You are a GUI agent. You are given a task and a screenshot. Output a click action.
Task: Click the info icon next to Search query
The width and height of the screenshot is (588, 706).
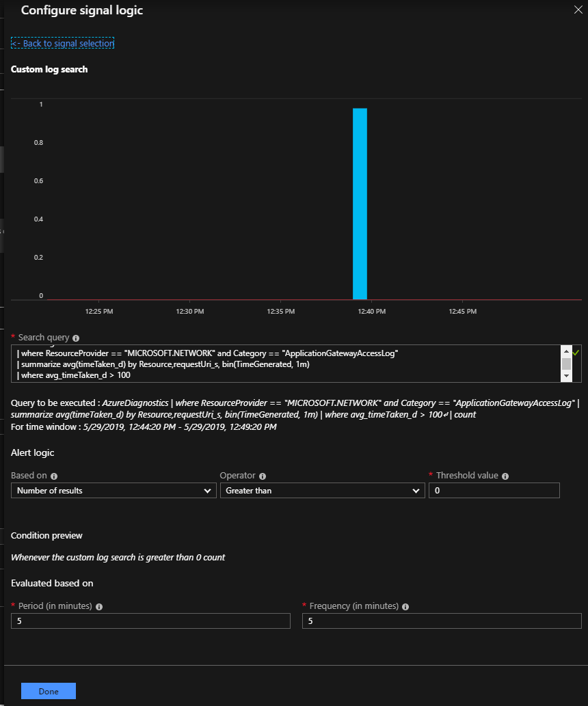tap(76, 338)
